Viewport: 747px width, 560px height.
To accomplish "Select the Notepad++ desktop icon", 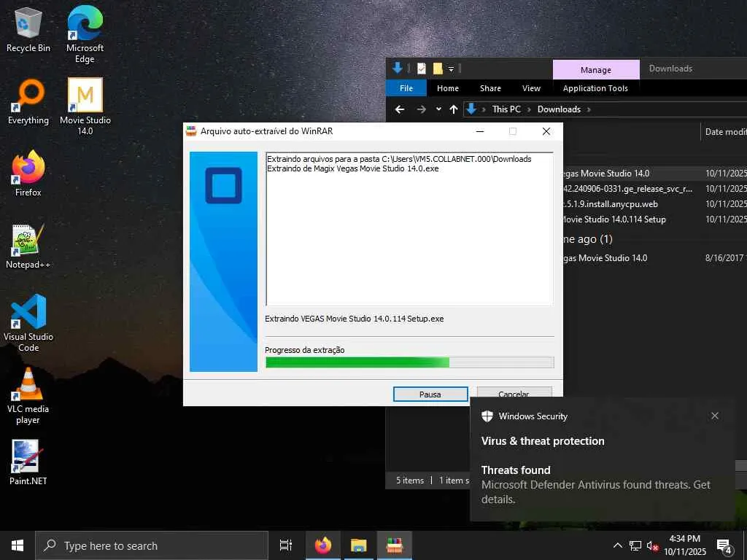I will (28, 246).
